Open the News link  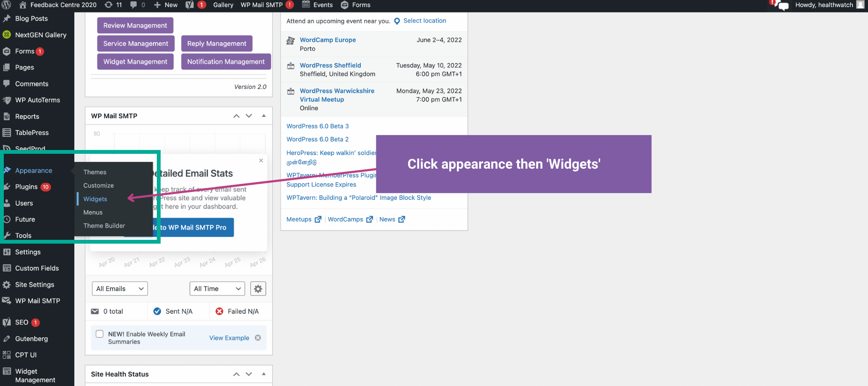click(387, 219)
